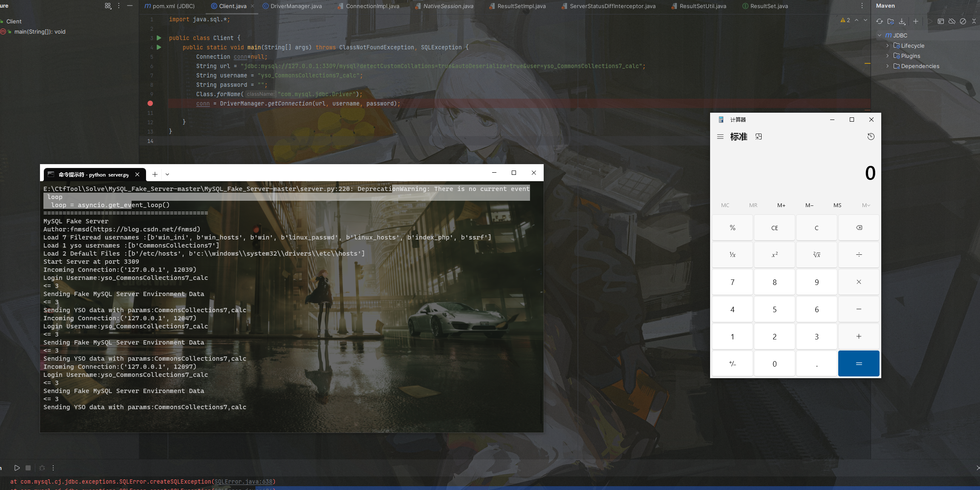Viewport: 980px width, 490px height.
Task: Click Calculator decimal point key
Action: point(817,364)
